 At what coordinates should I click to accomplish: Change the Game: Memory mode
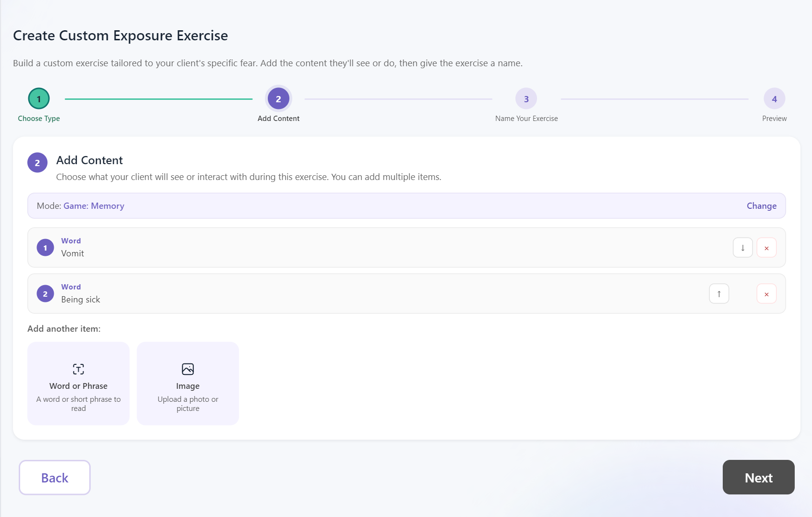pyautogui.click(x=761, y=206)
